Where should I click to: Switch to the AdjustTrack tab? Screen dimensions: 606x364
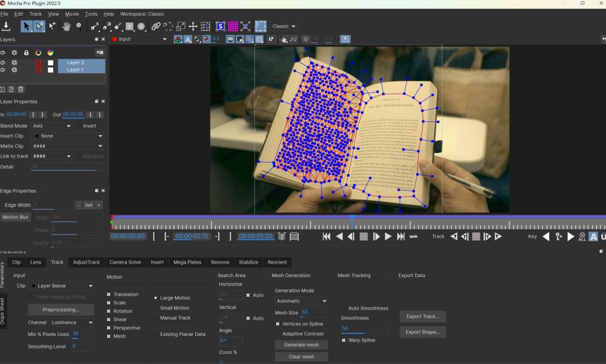point(86,262)
